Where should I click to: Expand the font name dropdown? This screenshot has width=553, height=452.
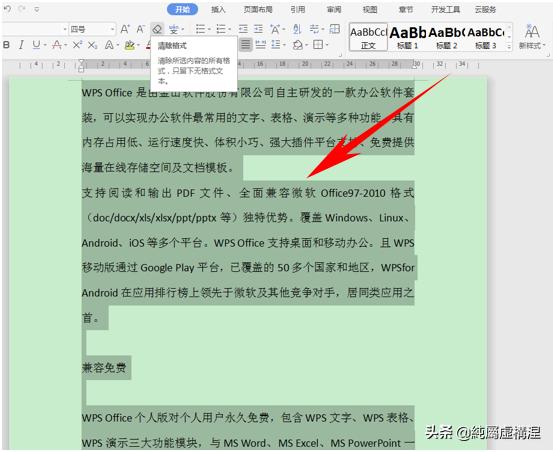click(x=65, y=29)
